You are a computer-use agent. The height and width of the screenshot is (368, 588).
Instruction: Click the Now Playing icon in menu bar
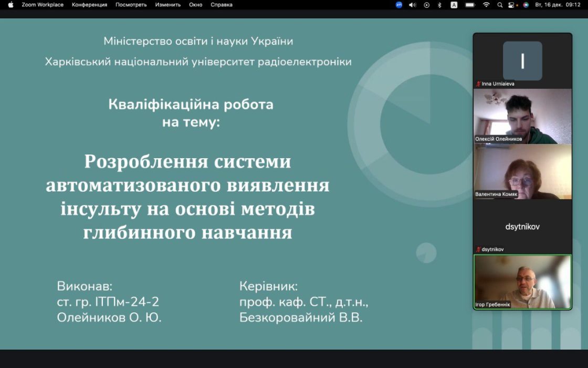(x=426, y=5)
